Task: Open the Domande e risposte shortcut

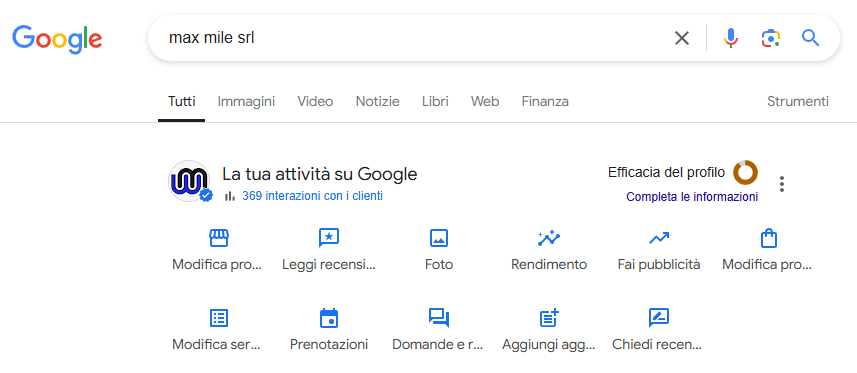Action: [x=438, y=330]
